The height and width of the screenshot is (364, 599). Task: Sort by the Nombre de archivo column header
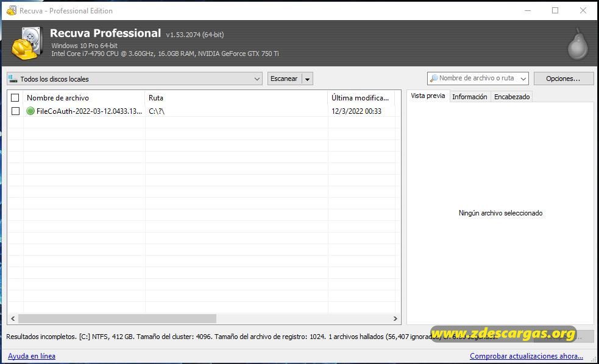84,97
